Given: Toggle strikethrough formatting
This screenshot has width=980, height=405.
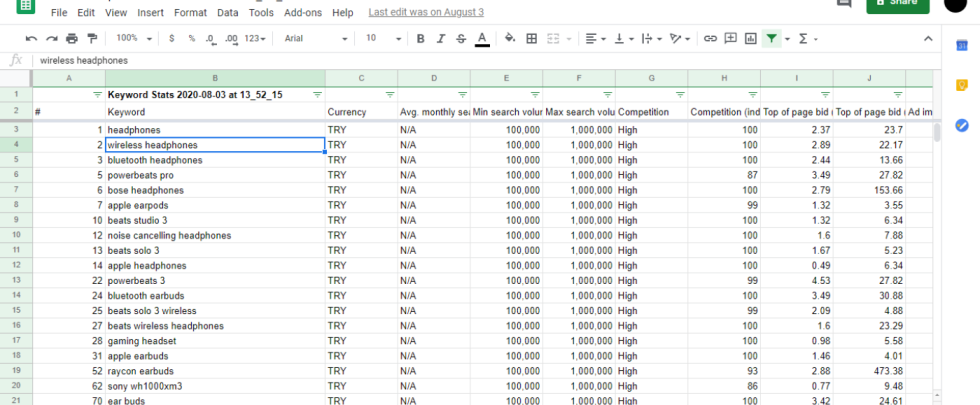Looking at the screenshot, I should coord(461,39).
